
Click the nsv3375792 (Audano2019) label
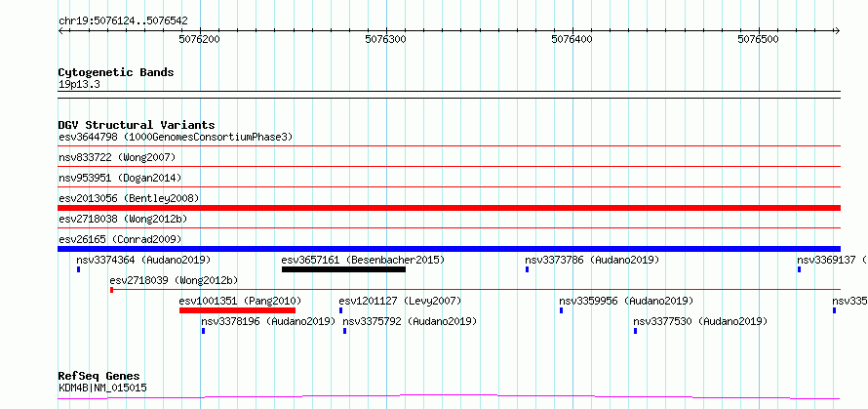coord(410,321)
